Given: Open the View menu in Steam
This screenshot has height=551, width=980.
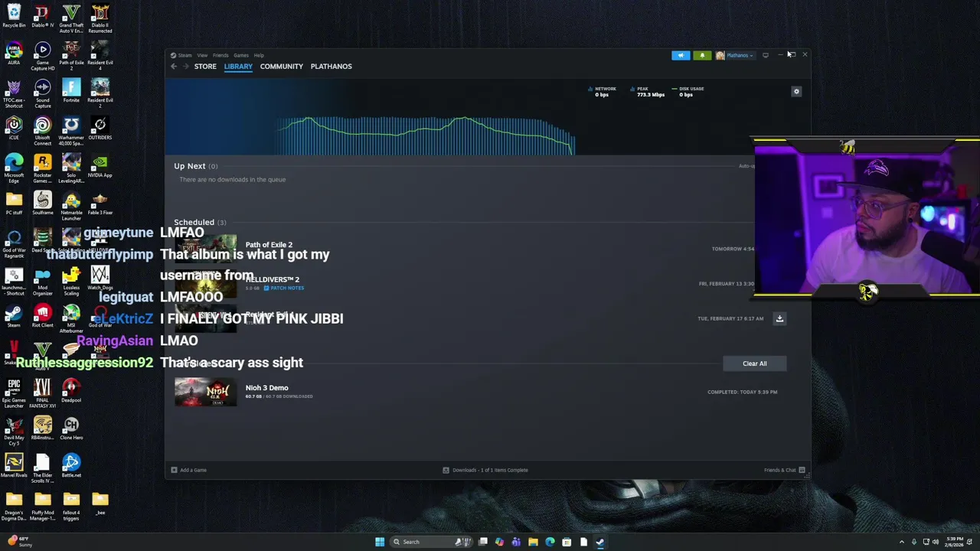Looking at the screenshot, I should pos(202,55).
